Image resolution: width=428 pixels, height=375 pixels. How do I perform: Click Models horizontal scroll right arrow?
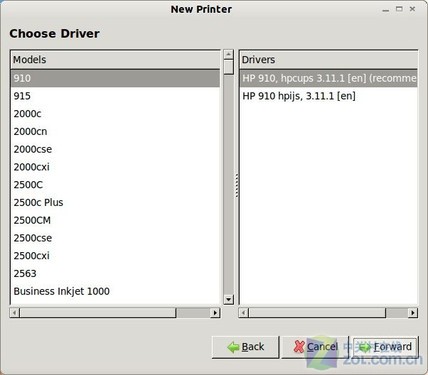[215, 313]
